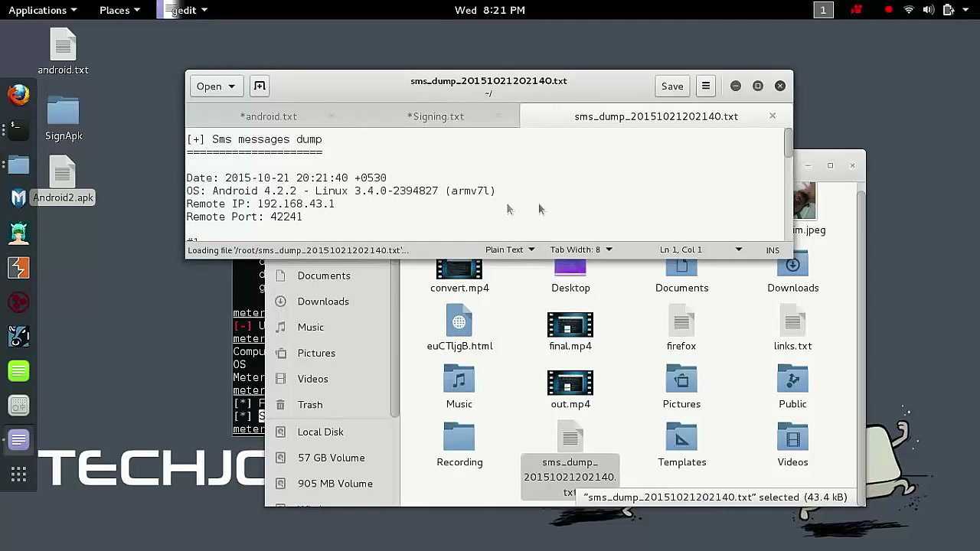Open the Files folder icon in the dock
This screenshot has width=980, height=551.
(x=18, y=164)
